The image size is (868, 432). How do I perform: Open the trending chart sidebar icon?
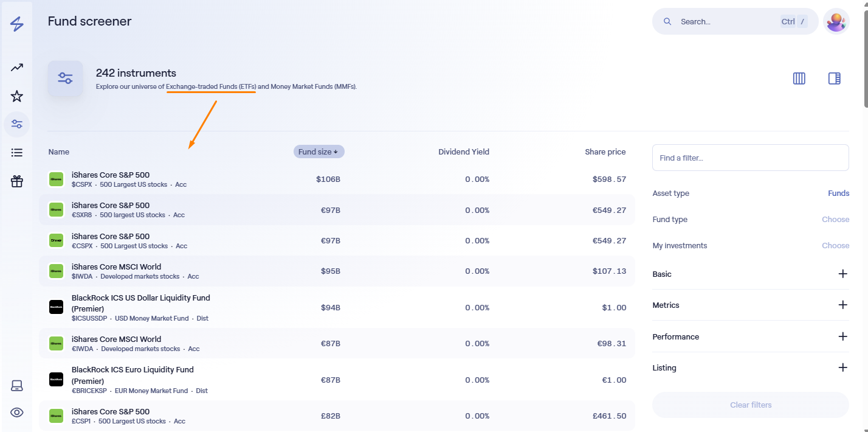click(17, 68)
